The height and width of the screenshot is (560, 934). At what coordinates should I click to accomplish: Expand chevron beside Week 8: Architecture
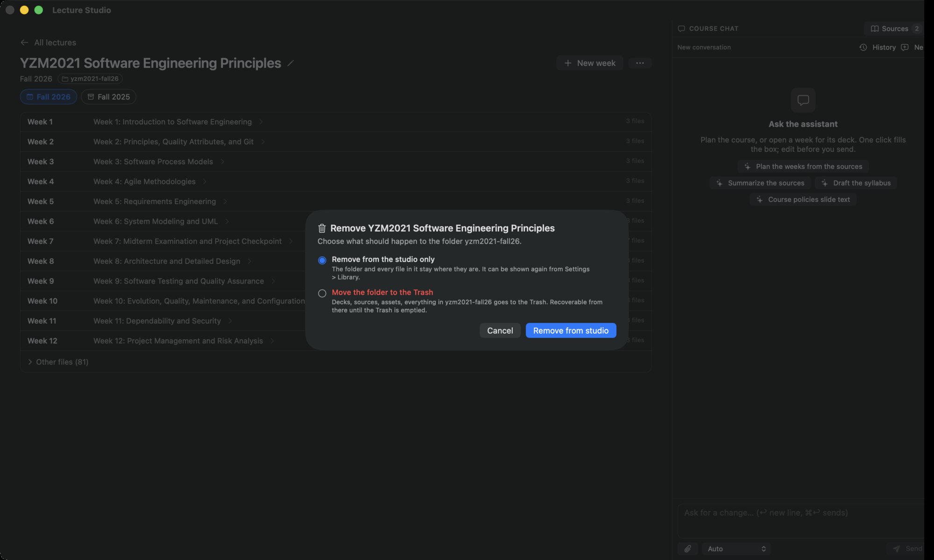tap(249, 261)
